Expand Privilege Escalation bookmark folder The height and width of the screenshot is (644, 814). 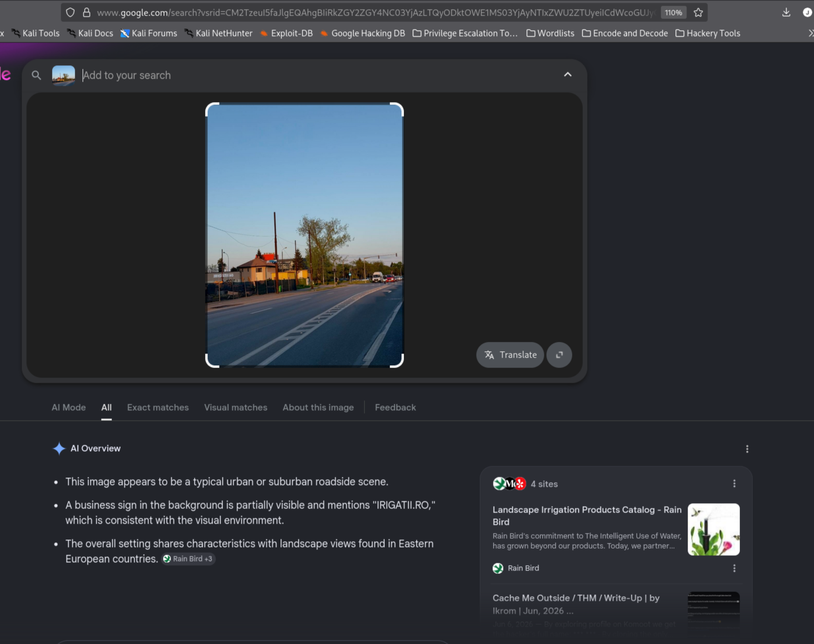coord(465,33)
